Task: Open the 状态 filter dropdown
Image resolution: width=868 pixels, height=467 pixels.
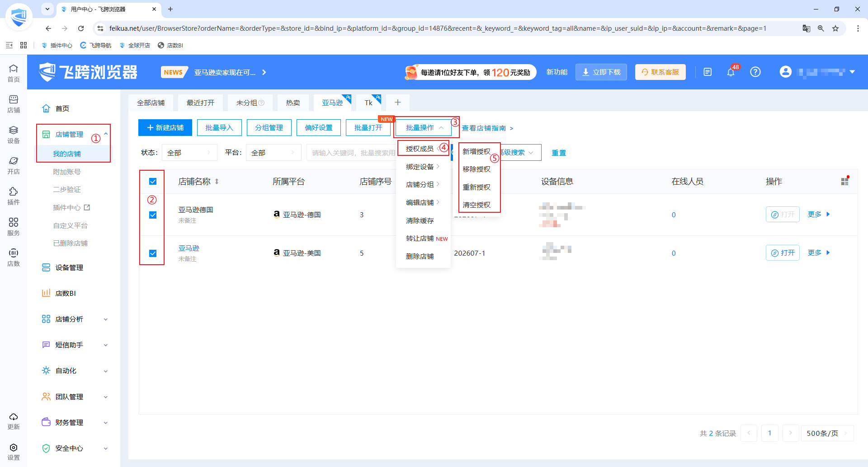Action: (189, 153)
